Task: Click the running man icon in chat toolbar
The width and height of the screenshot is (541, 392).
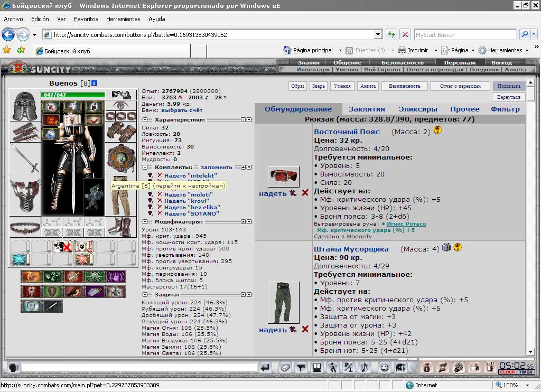Action: coord(333,368)
